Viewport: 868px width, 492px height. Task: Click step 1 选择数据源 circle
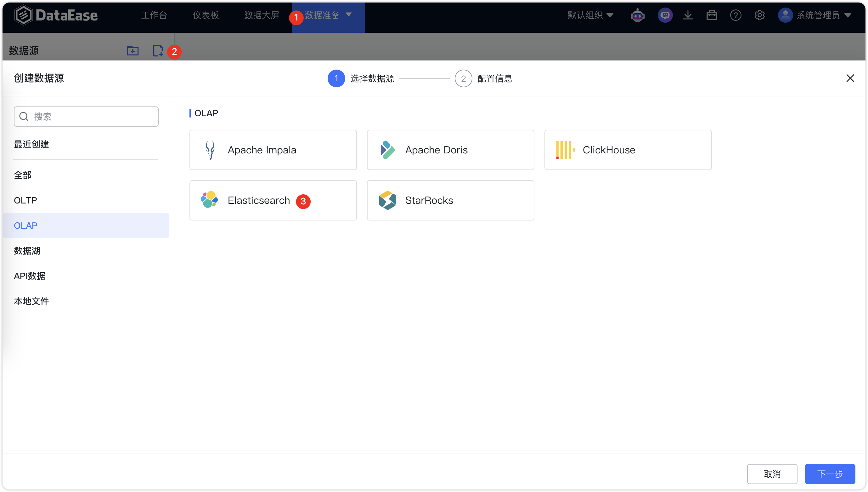[336, 78]
